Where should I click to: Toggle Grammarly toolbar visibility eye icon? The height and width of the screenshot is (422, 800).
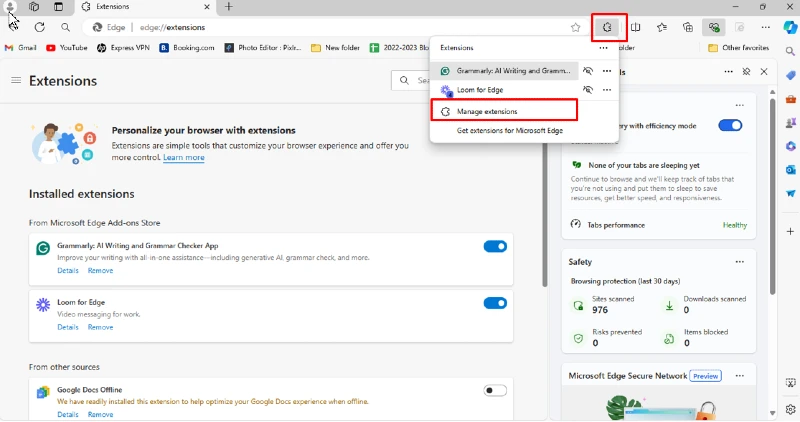[x=588, y=71]
